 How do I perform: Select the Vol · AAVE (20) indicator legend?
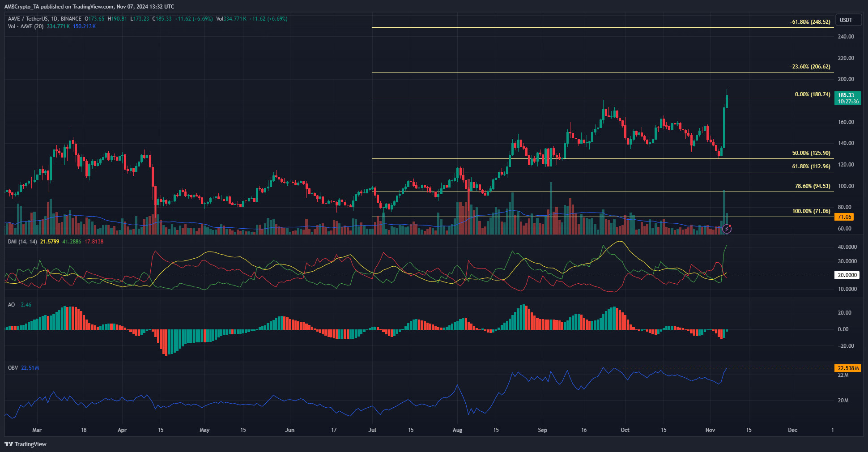point(26,26)
